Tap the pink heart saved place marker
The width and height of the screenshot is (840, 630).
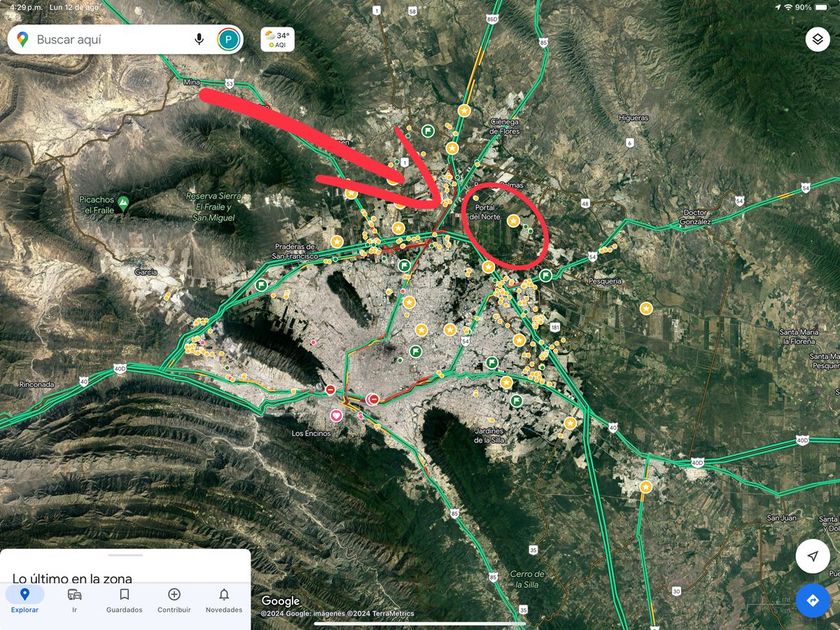point(336,415)
